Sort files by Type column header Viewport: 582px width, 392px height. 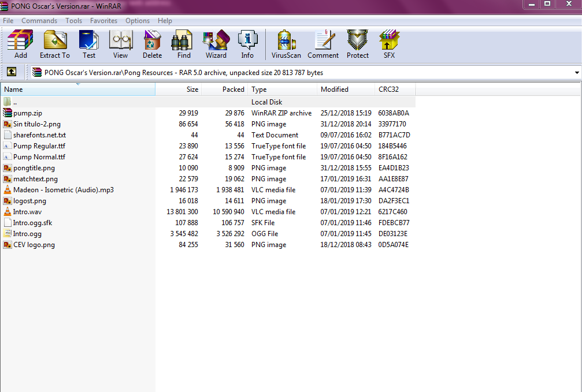(283, 89)
